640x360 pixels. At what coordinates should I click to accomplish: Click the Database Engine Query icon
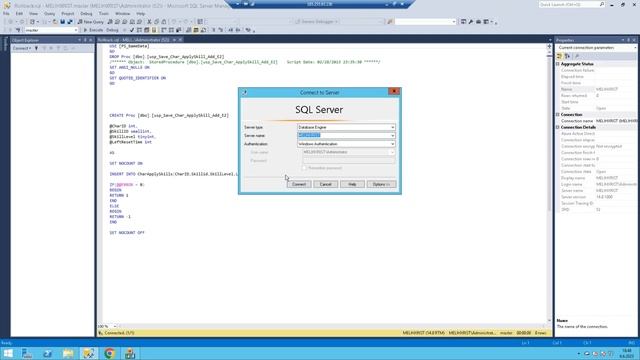[110, 22]
